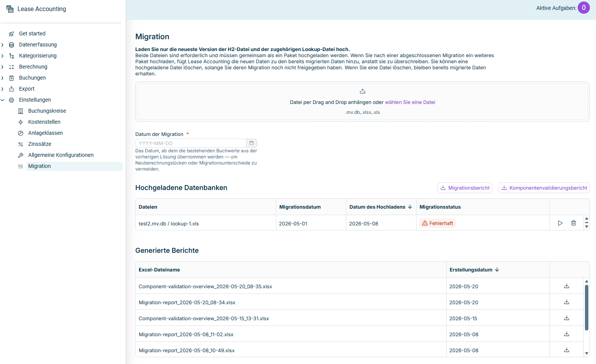The image size is (596, 364).
Task: Click the 'wählen Sie eine Datei' link
Action: (410, 102)
